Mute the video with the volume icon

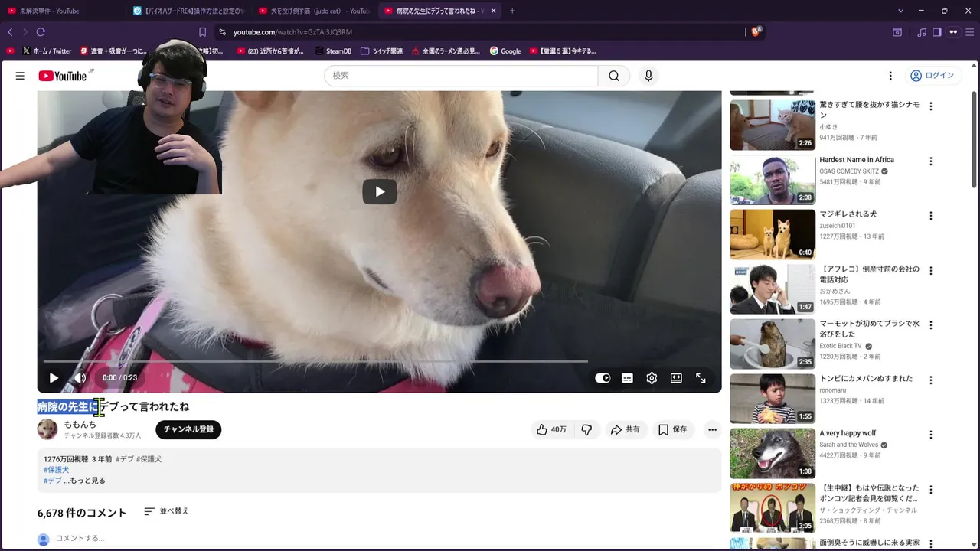[x=80, y=377]
